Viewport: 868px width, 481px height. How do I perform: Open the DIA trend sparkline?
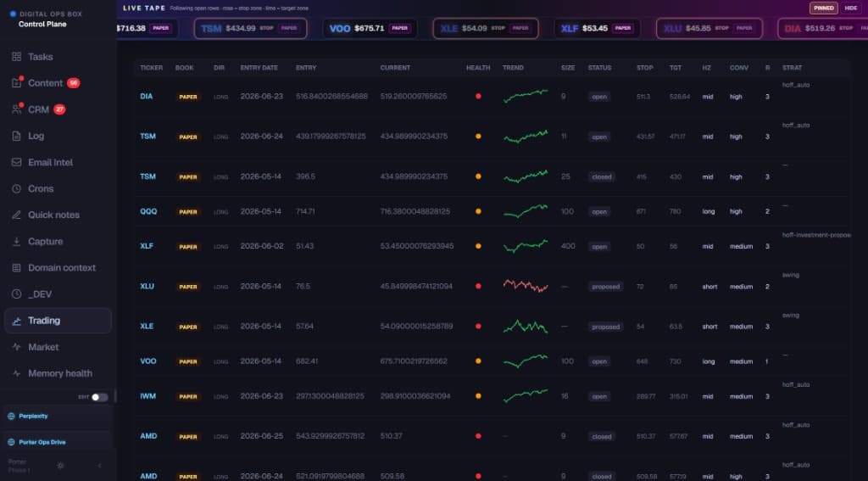tap(526, 96)
